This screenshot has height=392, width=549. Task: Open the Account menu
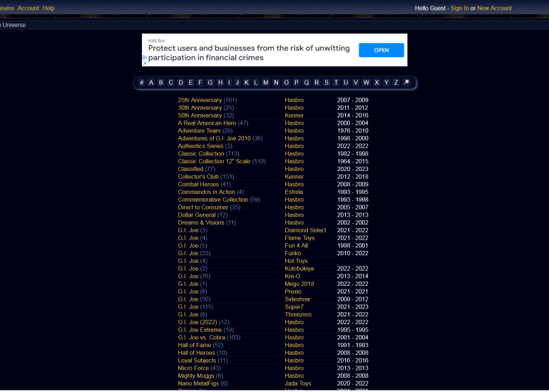click(29, 8)
